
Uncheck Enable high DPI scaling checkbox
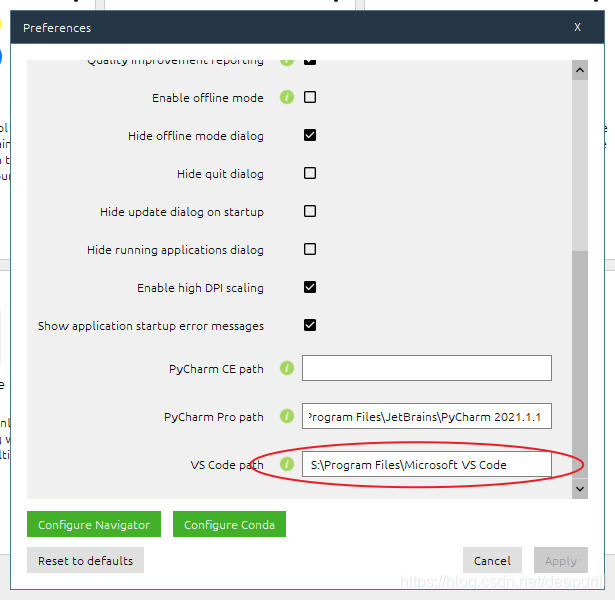pyautogui.click(x=310, y=287)
